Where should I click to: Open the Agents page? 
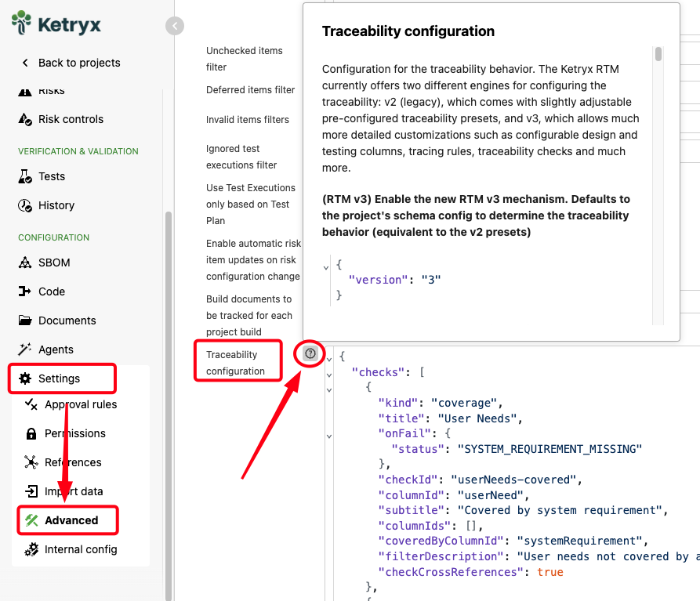point(56,349)
